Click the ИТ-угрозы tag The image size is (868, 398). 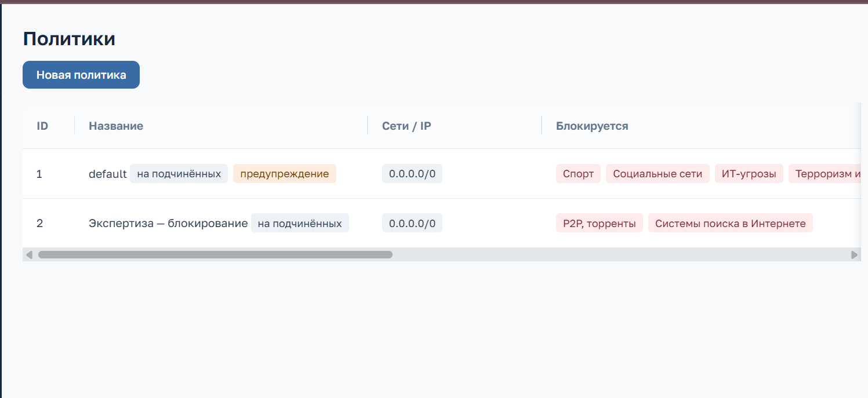(x=749, y=174)
